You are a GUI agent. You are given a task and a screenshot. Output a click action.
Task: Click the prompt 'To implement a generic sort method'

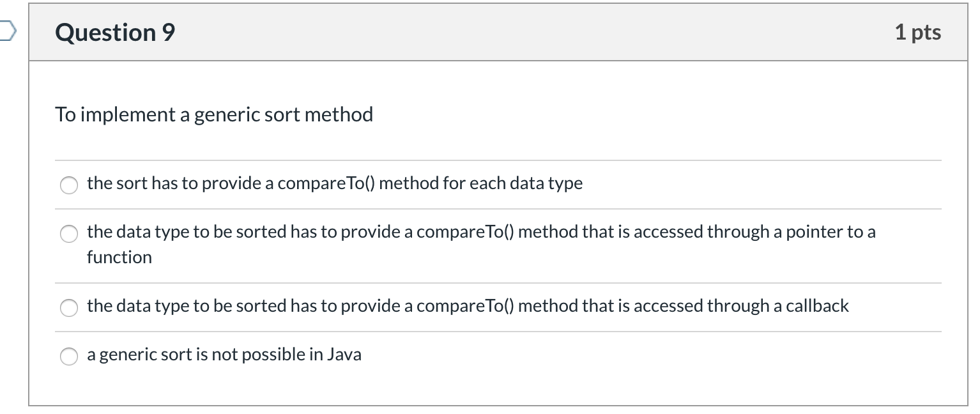point(214,115)
